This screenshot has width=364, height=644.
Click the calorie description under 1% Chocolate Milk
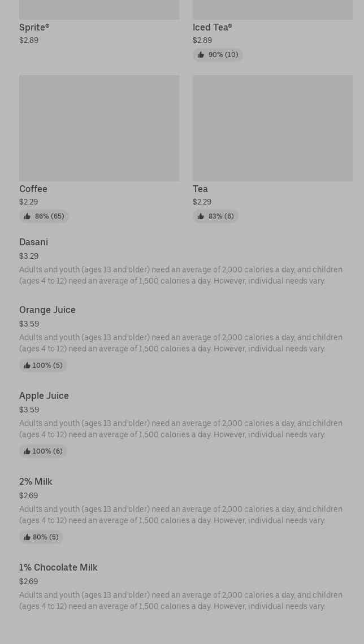click(x=181, y=601)
